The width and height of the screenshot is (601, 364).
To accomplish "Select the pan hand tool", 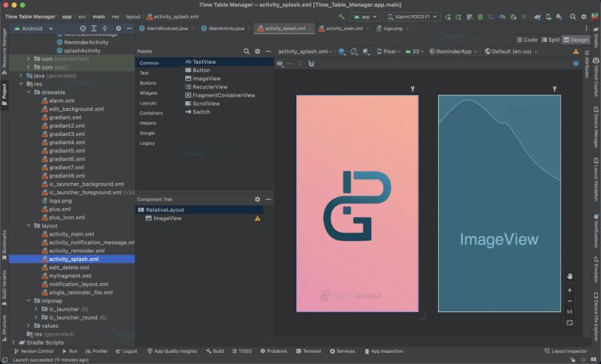I will click(x=569, y=276).
